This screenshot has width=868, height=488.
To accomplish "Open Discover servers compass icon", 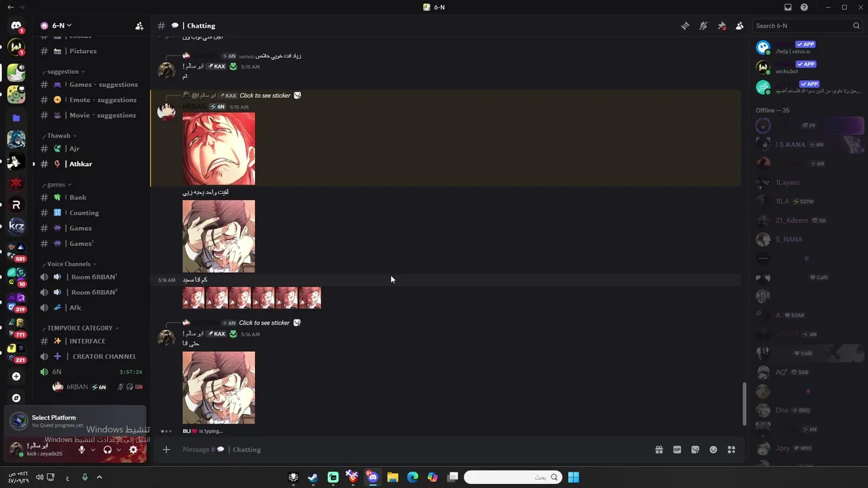I will click(x=16, y=398).
